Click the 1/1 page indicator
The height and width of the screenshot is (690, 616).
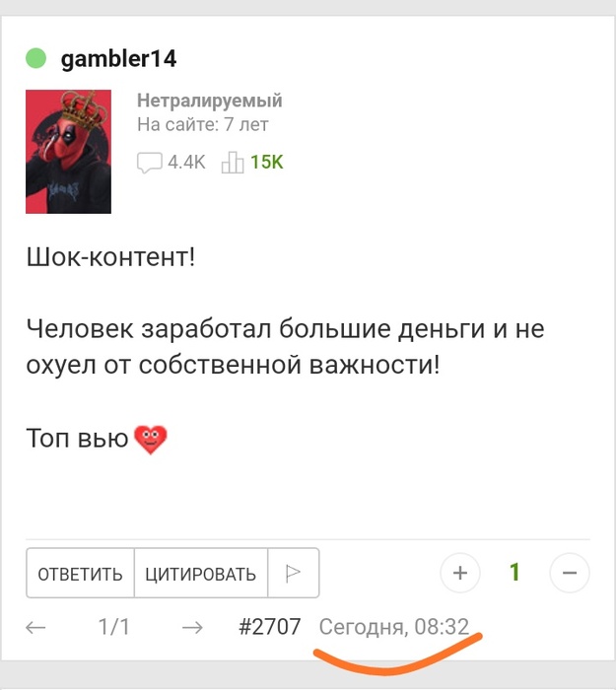[114, 627]
